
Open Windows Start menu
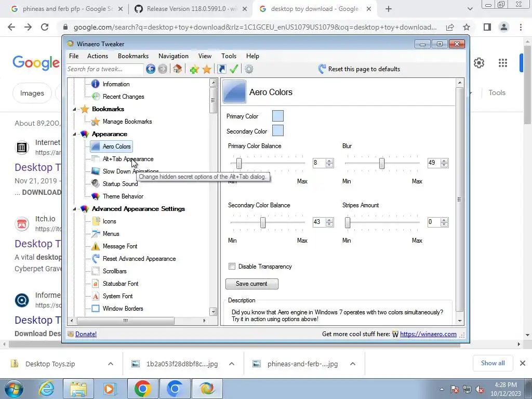point(14,389)
